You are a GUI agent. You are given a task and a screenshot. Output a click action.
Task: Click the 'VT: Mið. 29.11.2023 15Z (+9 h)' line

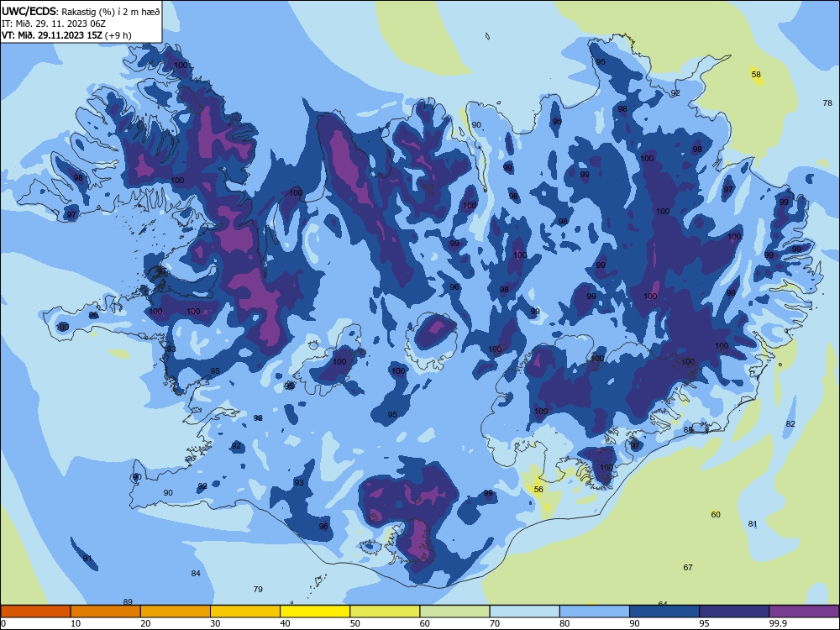pyautogui.click(x=66, y=35)
